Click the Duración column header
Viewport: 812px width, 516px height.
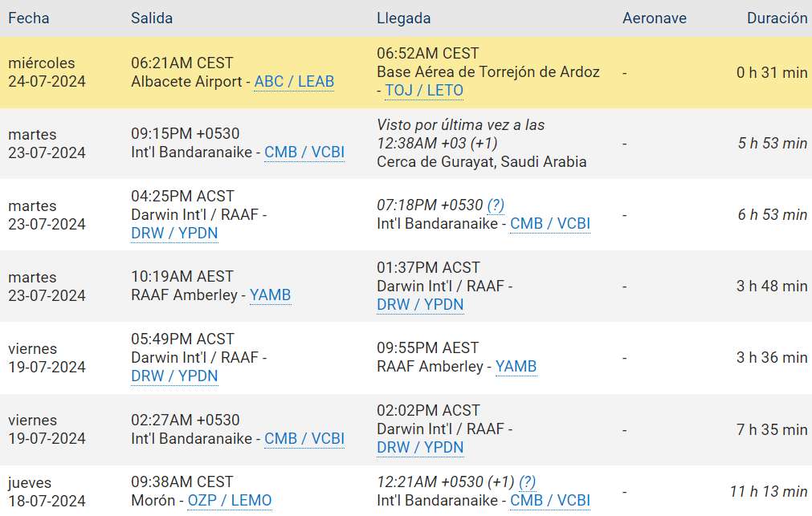pyautogui.click(x=777, y=18)
